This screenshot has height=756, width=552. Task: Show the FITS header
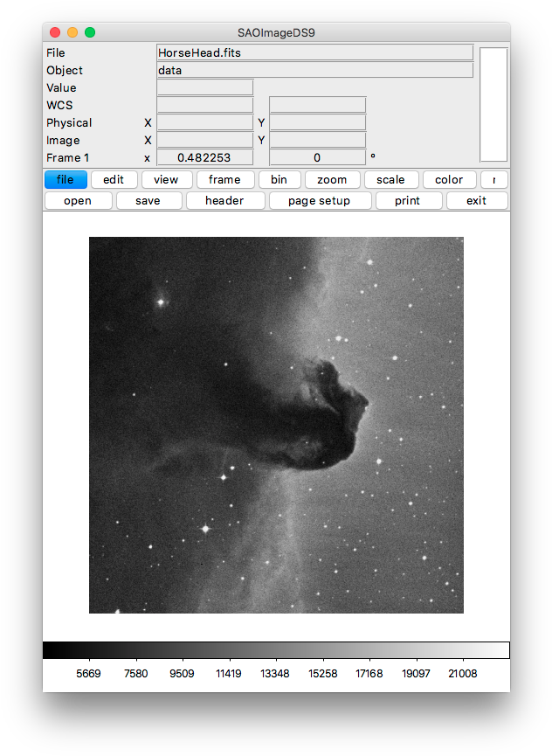click(224, 200)
